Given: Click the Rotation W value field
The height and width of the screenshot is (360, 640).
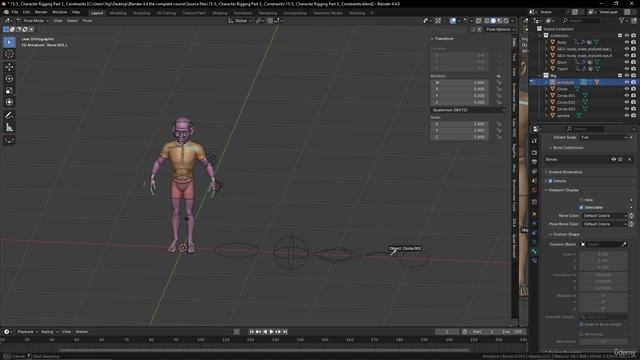Looking at the screenshot, I should coord(460,82).
